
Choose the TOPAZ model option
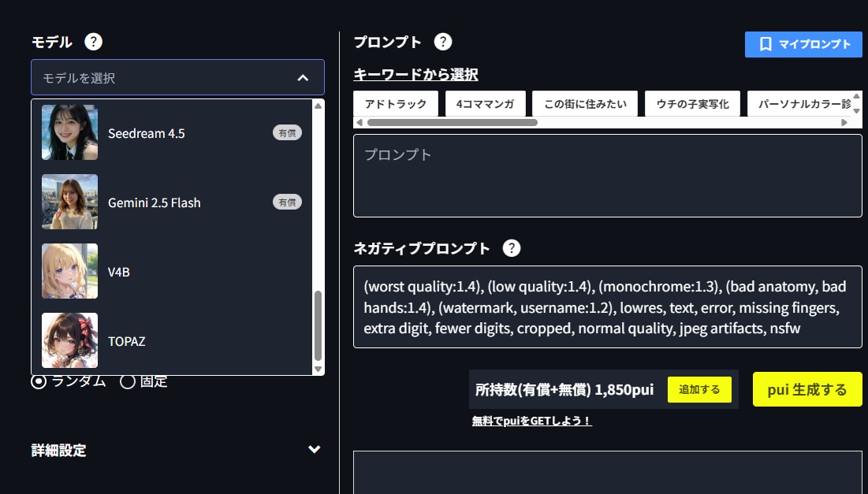[x=172, y=340]
